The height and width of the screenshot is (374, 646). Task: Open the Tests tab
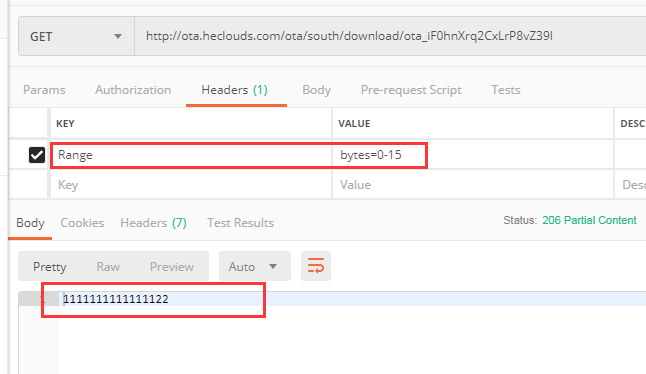tap(506, 90)
